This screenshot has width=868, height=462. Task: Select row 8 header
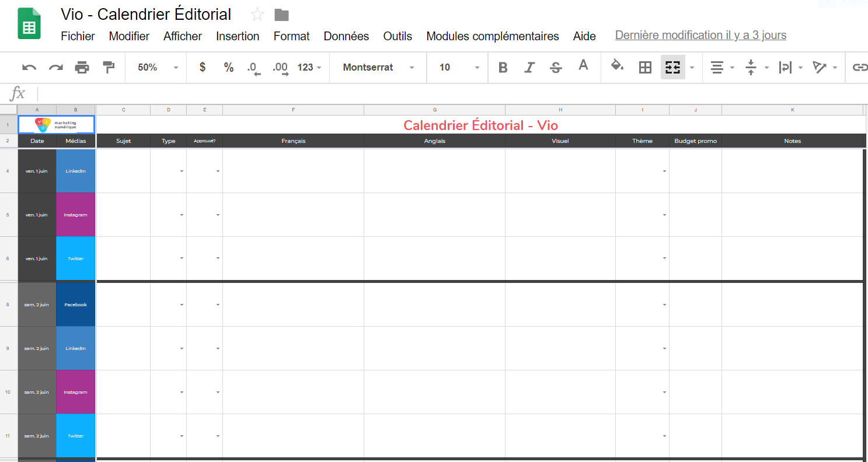(8, 304)
